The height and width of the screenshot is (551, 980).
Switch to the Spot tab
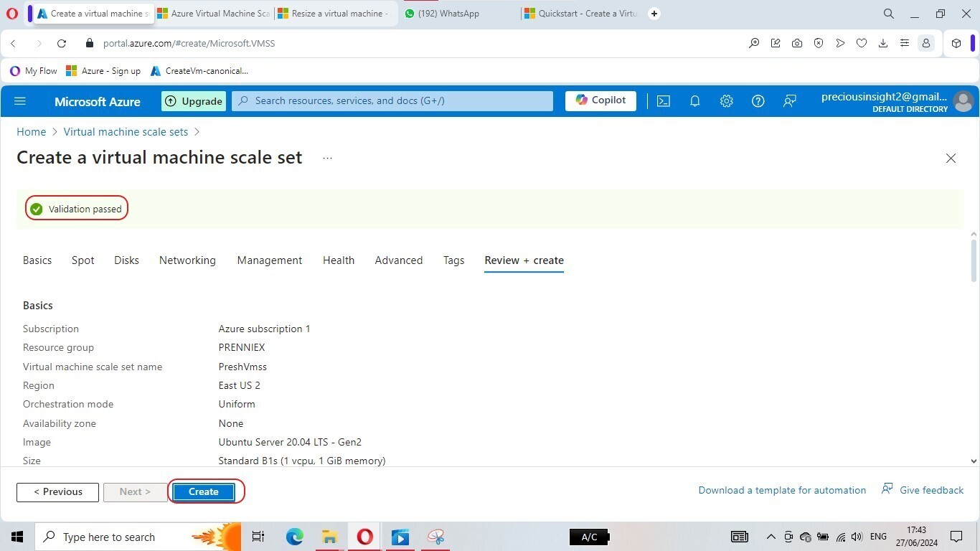click(83, 260)
